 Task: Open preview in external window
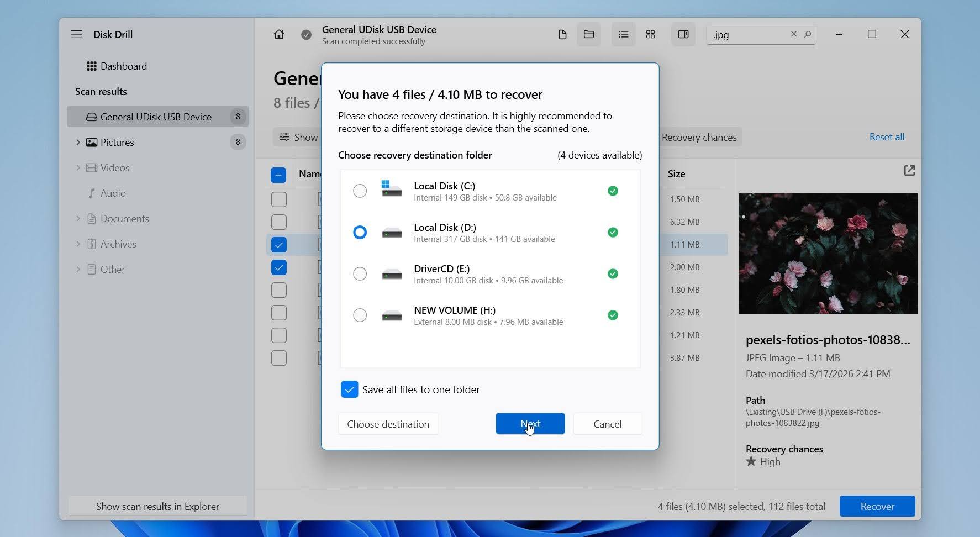pyautogui.click(x=909, y=171)
